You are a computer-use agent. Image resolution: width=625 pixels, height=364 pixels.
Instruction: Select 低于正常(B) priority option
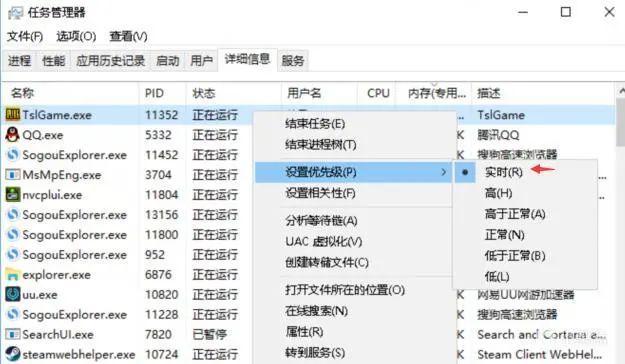(x=515, y=256)
